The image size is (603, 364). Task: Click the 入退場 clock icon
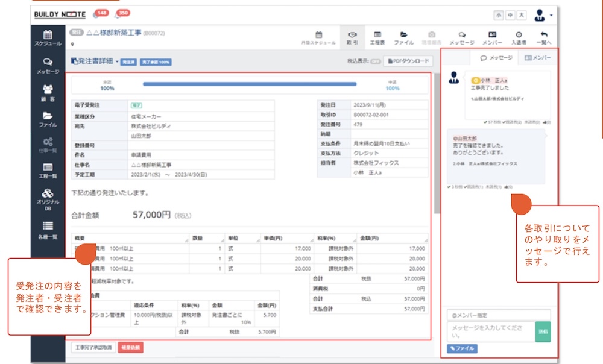click(519, 38)
